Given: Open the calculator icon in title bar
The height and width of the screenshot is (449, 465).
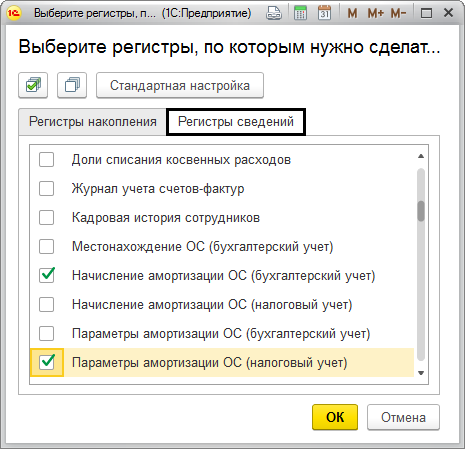Looking at the screenshot, I should (x=300, y=13).
